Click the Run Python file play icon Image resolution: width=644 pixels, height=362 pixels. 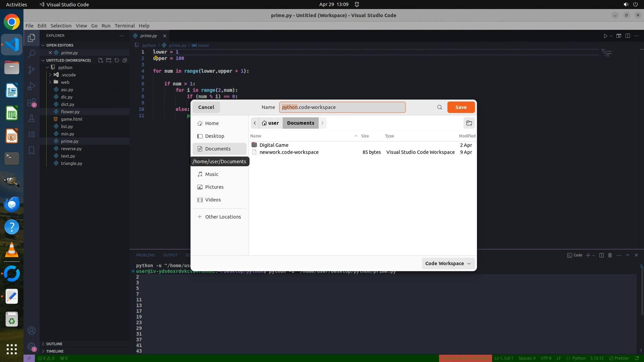point(605,36)
